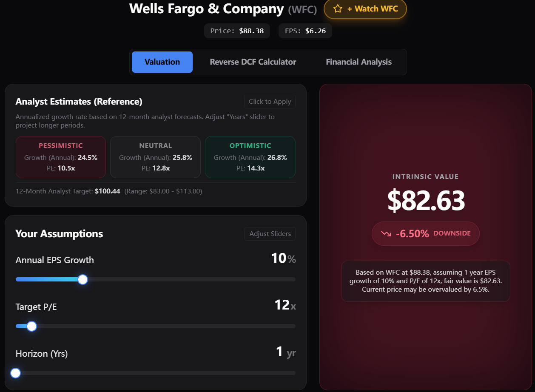Click the Click to Apply button
The image size is (535, 392).
tap(270, 102)
